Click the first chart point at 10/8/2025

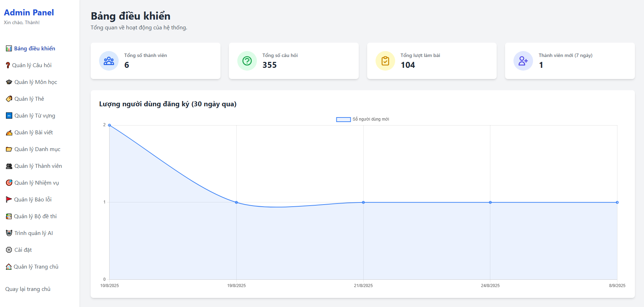[x=110, y=125]
